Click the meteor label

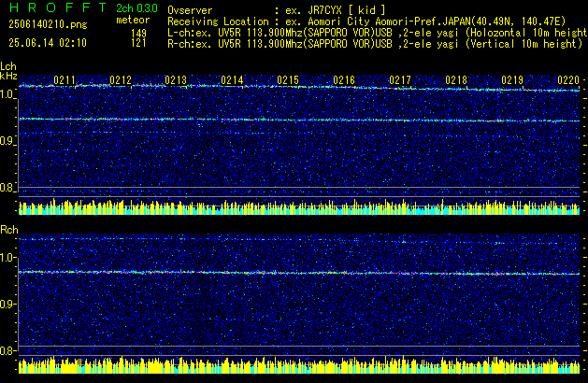133,20
